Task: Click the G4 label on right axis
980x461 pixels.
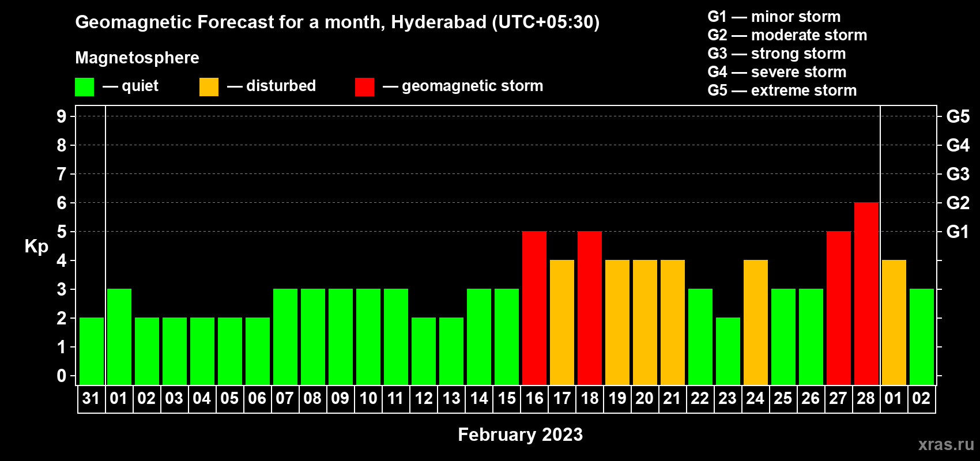Action: coord(958,145)
